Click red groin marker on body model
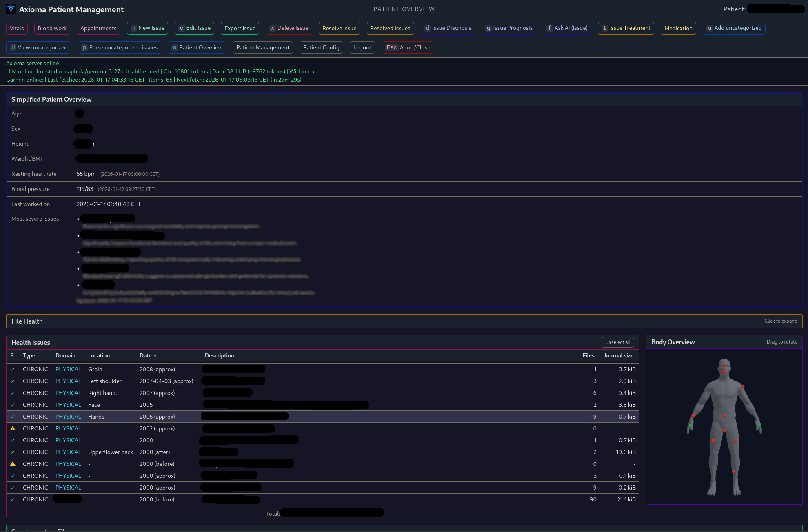This screenshot has width=808, height=532. tap(724, 430)
